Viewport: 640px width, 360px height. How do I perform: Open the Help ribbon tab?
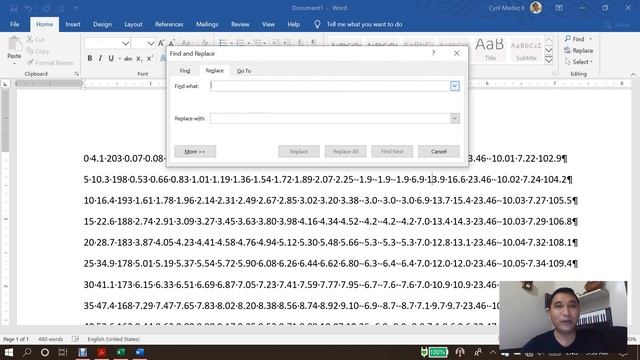click(x=293, y=24)
